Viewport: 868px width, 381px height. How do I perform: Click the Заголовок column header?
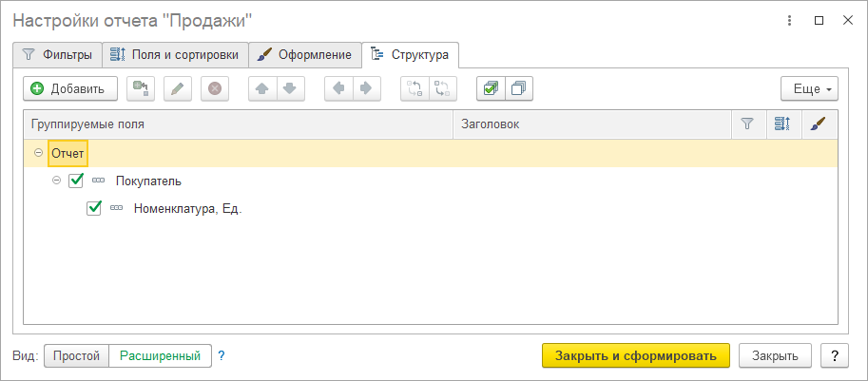(x=589, y=124)
